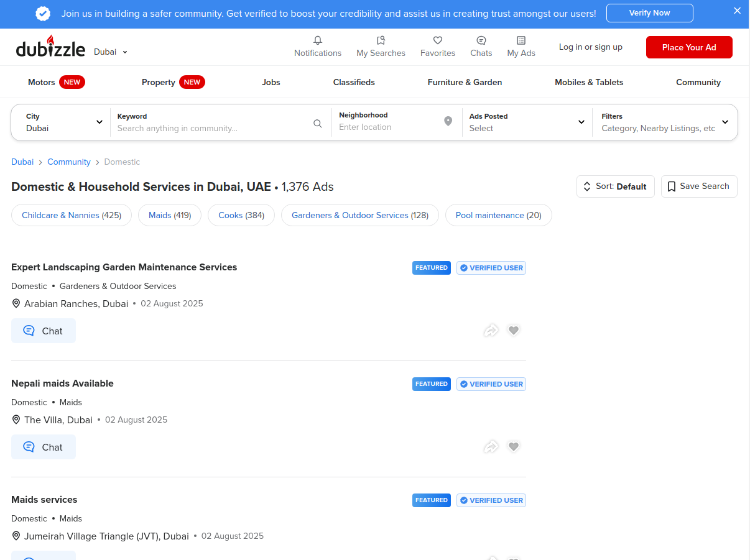Filter by Pool maintenance category
This screenshot has height=560, width=750.
[499, 215]
